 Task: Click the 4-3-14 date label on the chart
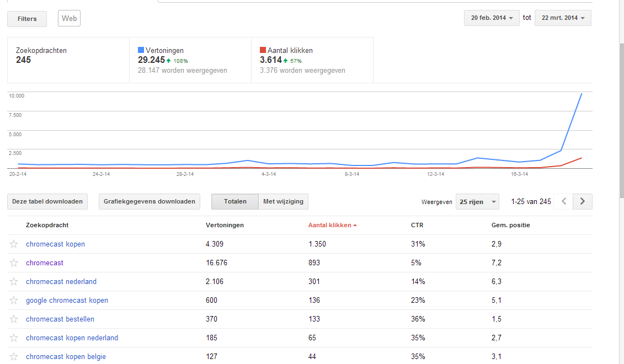coord(269,174)
